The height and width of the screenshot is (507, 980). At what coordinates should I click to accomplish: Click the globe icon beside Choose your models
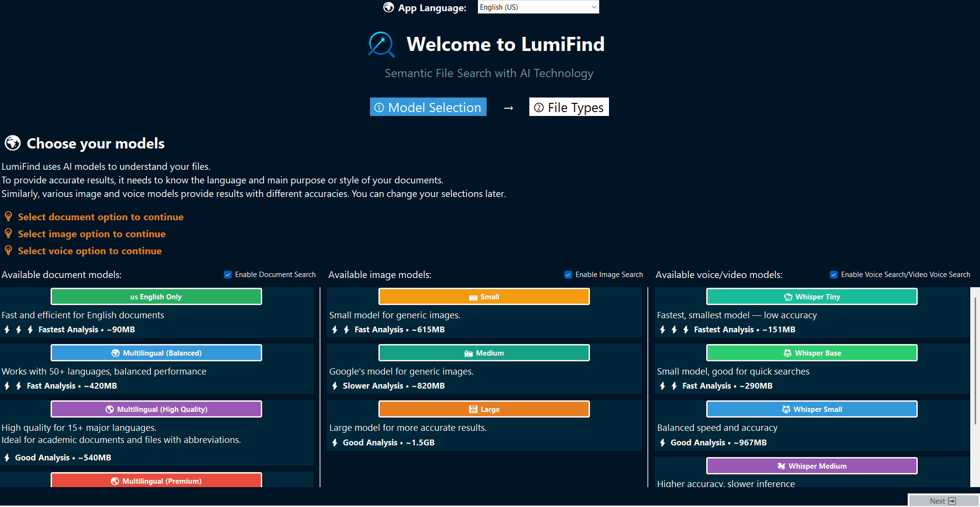(13, 143)
